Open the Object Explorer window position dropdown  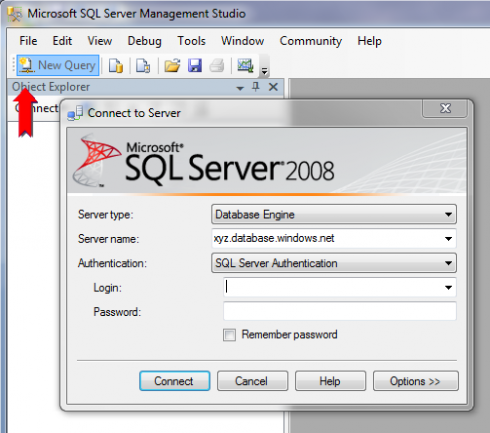point(240,88)
